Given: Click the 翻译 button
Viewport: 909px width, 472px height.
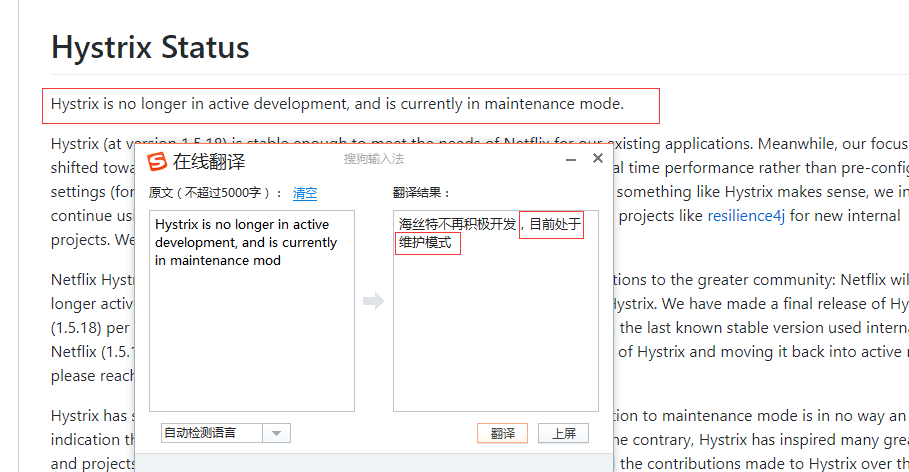Looking at the screenshot, I should tap(503, 433).
